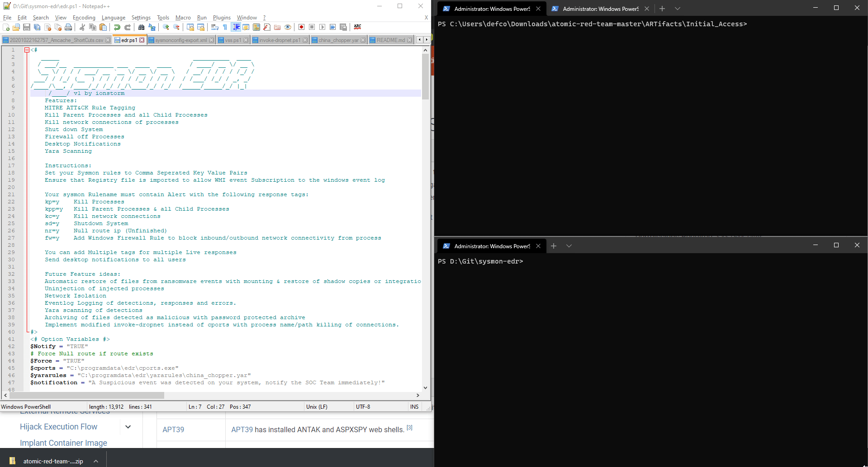Click the Unix (LF) status bar entry
This screenshot has height=467, width=868.
(x=317, y=407)
